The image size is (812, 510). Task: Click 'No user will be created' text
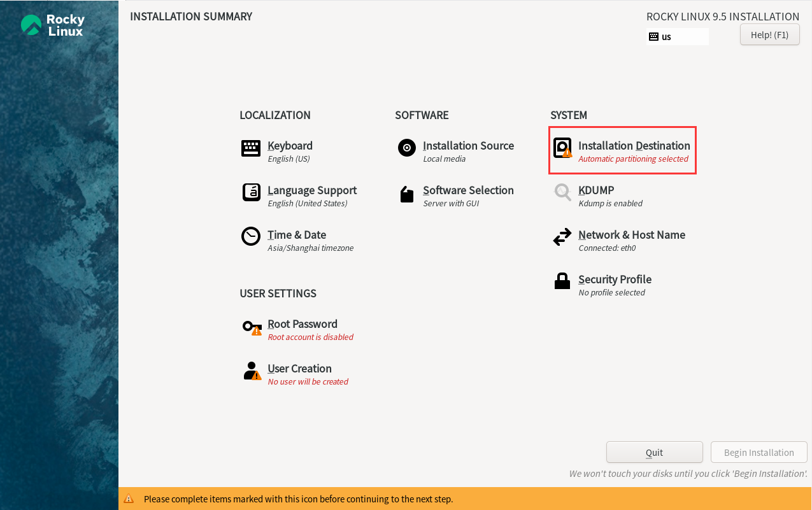(308, 382)
